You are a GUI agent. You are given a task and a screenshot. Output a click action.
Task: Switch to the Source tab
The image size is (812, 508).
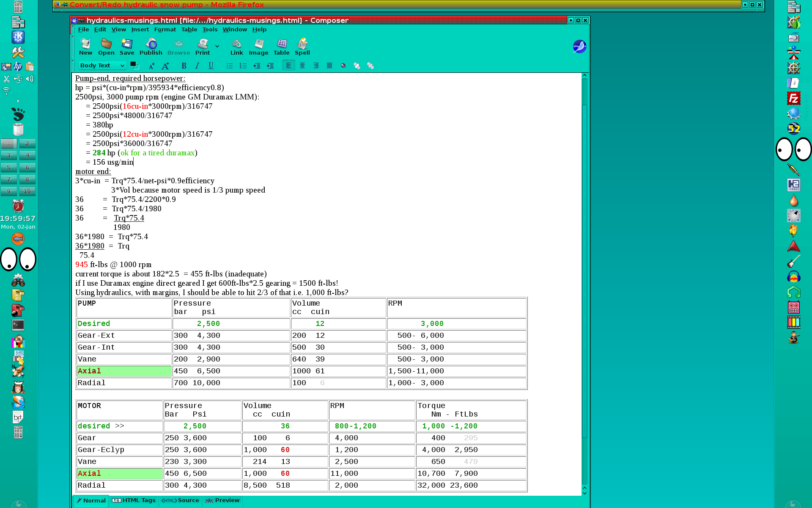tap(181, 500)
